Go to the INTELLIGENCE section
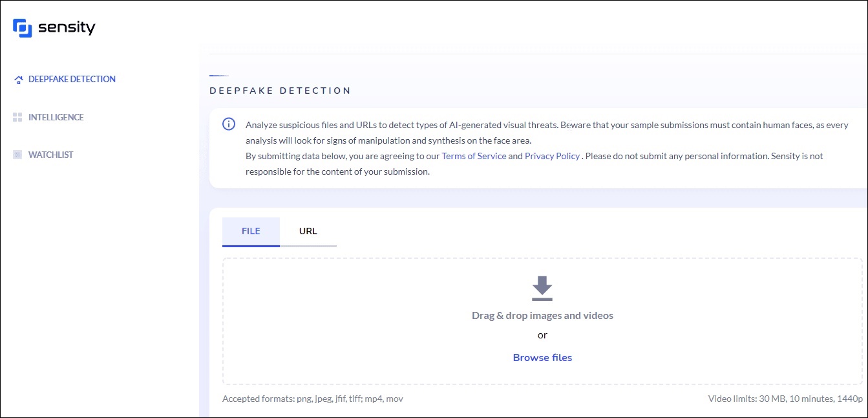868x418 pixels. point(56,117)
